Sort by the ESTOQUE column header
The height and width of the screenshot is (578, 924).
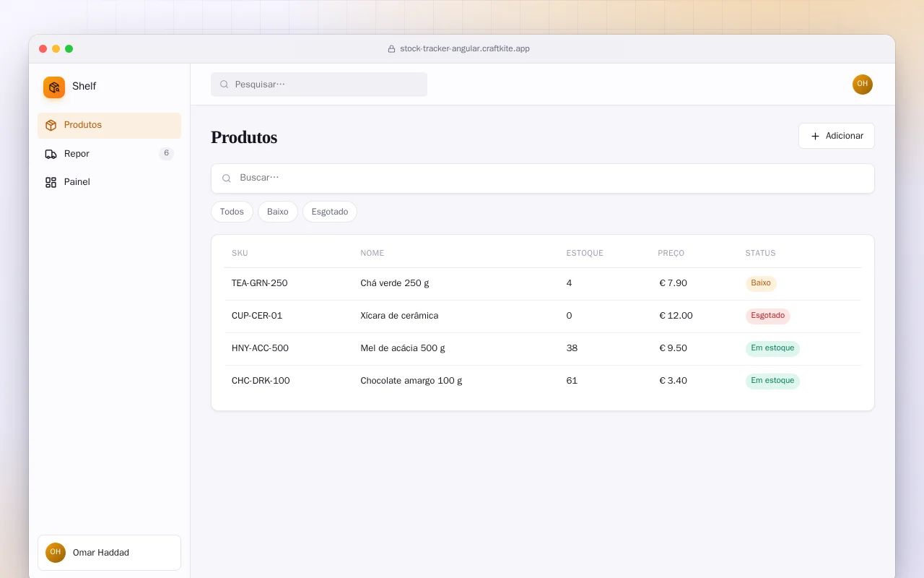(585, 254)
